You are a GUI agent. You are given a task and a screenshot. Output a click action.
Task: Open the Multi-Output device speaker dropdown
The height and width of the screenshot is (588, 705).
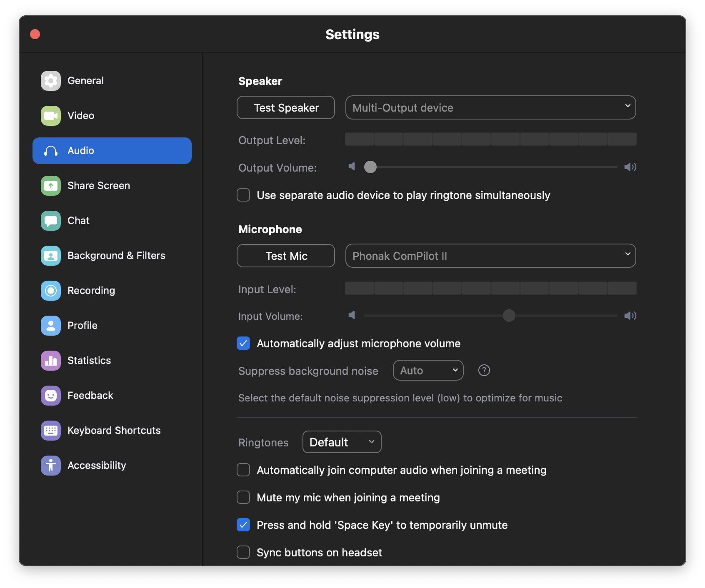pos(491,107)
